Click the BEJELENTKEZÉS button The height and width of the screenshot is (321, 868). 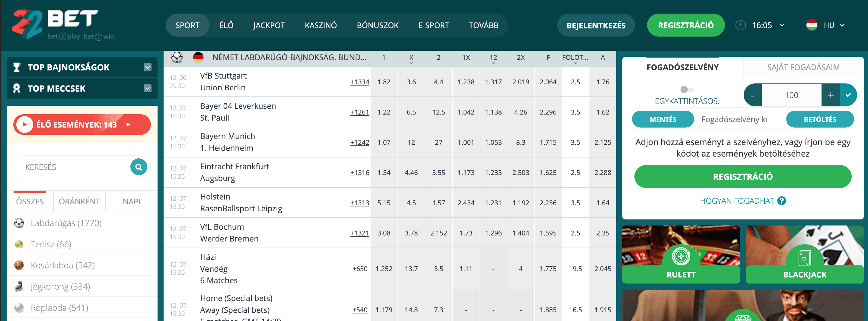[x=596, y=25]
